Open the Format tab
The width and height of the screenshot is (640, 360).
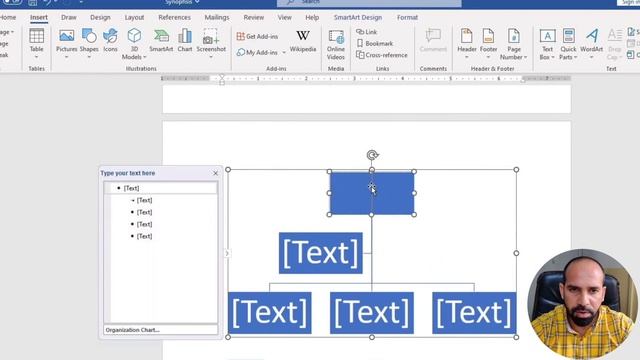[x=407, y=18]
